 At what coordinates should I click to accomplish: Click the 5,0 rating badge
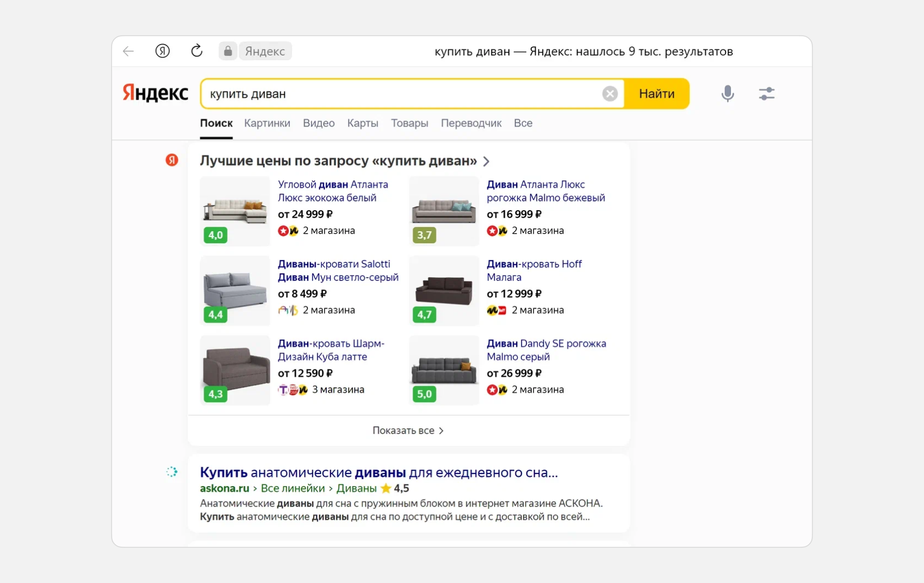point(425,394)
